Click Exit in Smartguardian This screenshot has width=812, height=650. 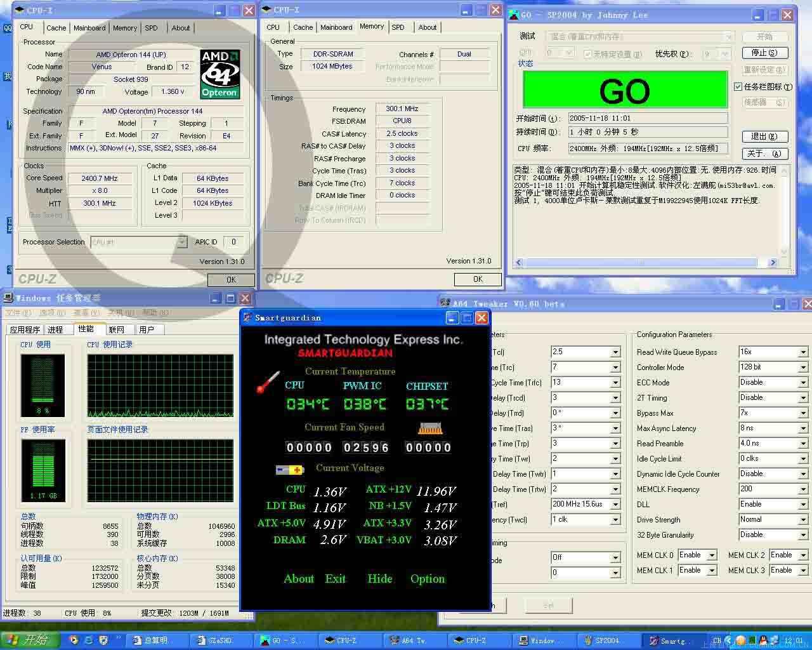pos(336,579)
